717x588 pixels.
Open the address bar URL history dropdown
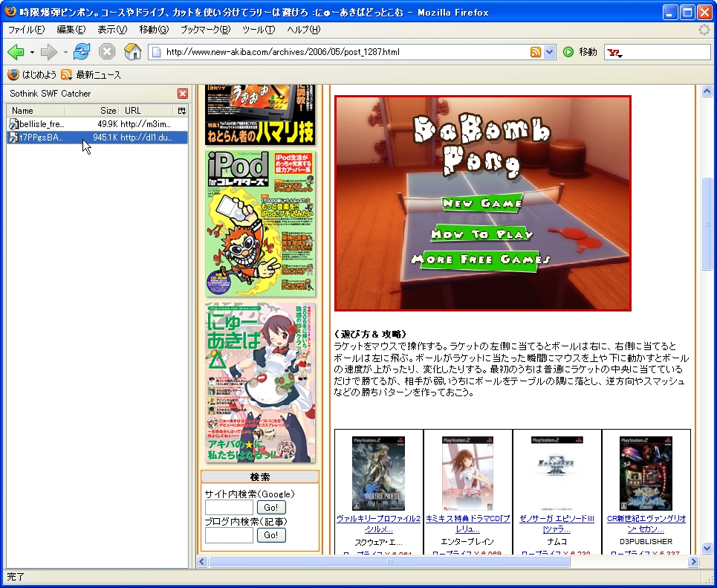tap(550, 52)
